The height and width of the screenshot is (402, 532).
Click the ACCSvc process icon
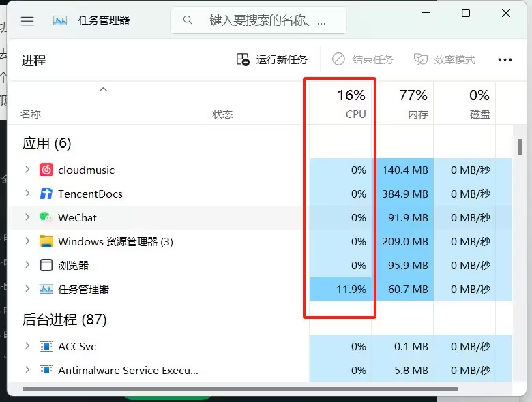[46, 346]
